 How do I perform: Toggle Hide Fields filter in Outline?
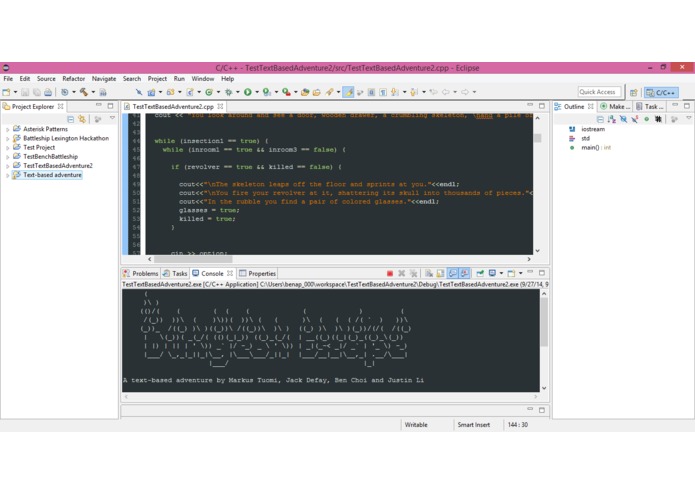(623, 119)
